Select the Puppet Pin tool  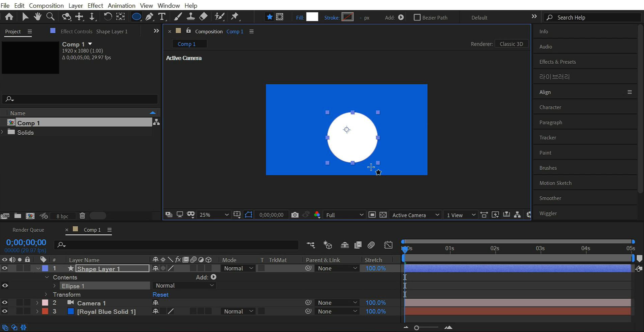(235, 16)
